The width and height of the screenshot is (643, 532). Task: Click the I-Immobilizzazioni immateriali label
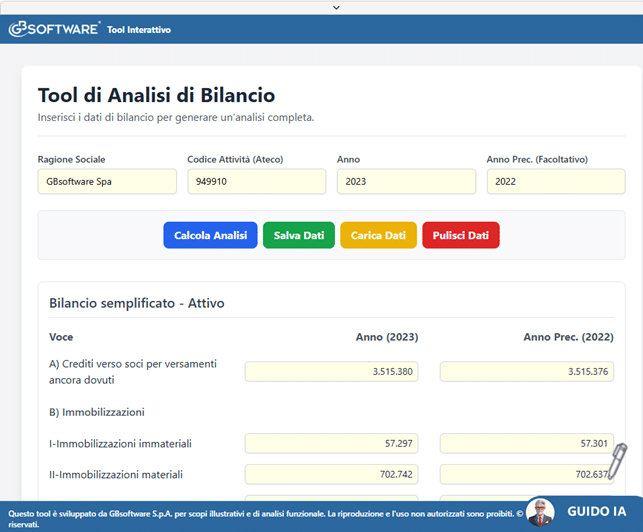pos(120,444)
